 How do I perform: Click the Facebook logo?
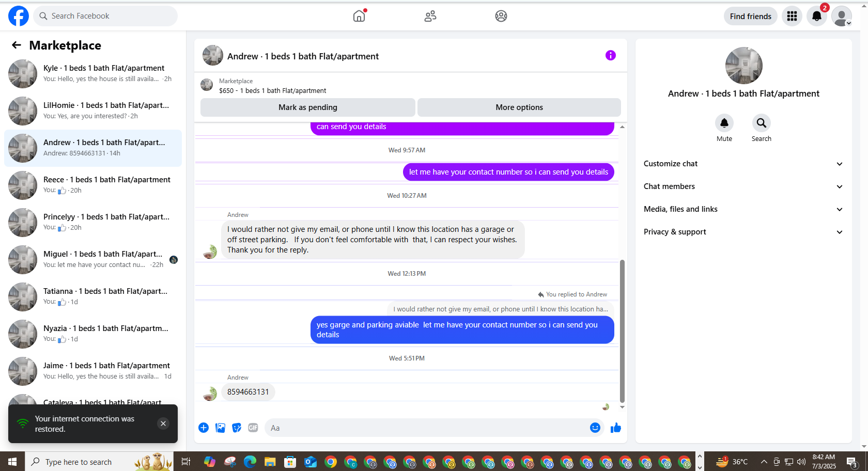(x=19, y=16)
